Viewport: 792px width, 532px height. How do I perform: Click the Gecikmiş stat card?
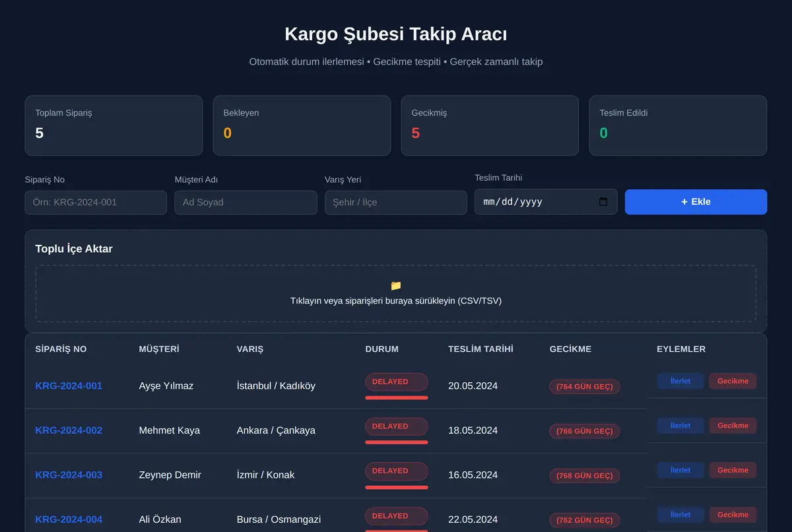coord(490,125)
